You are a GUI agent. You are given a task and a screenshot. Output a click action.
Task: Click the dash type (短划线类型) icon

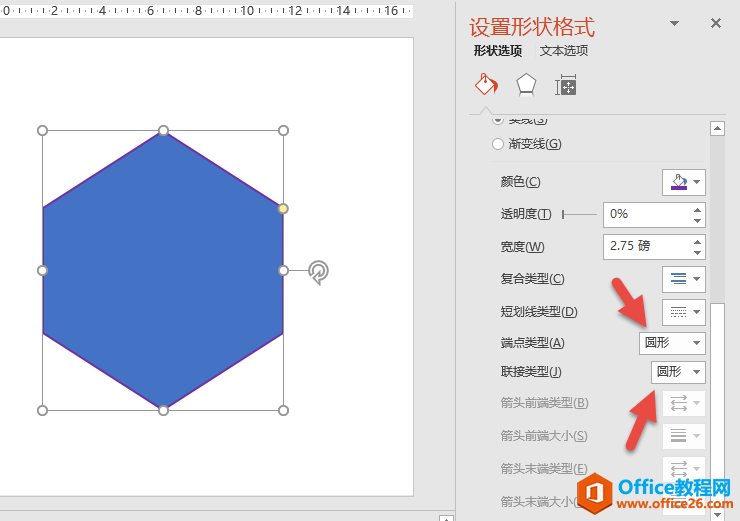pyautogui.click(x=678, y=312)
